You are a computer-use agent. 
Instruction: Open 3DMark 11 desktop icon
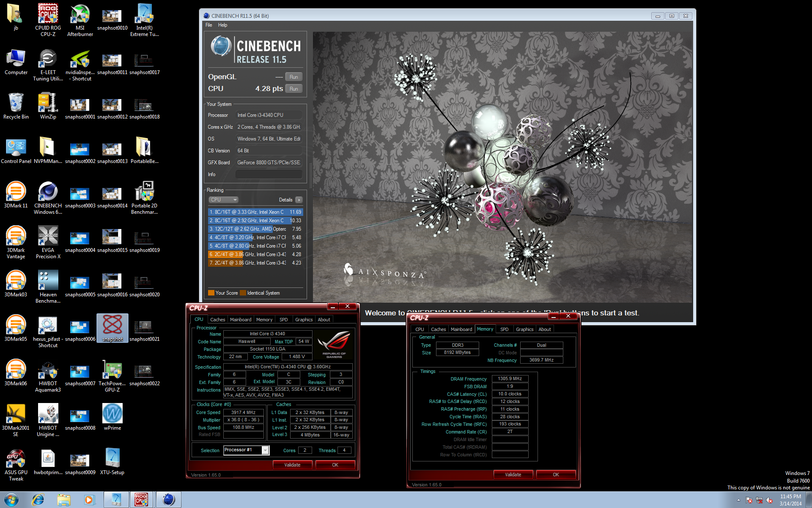[16, 195]
